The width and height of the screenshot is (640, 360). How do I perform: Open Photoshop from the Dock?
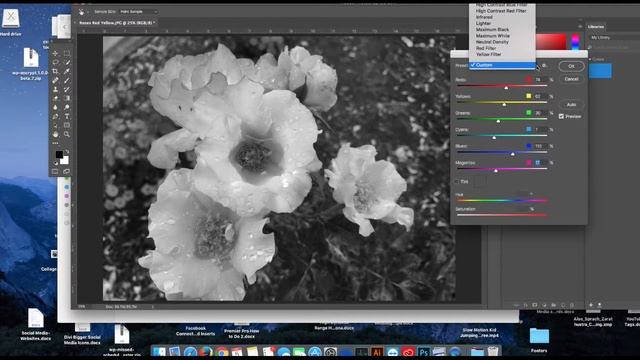pos(424,352)
